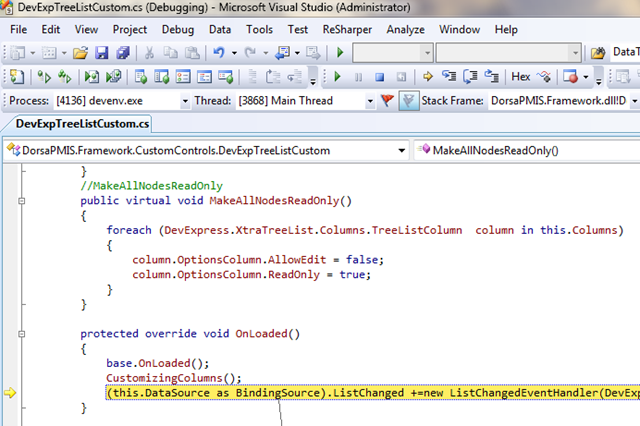Viewport: 640px width, 426px height.
Task: Collapse the OnLoaded method outline
Action: coord(22,334)
